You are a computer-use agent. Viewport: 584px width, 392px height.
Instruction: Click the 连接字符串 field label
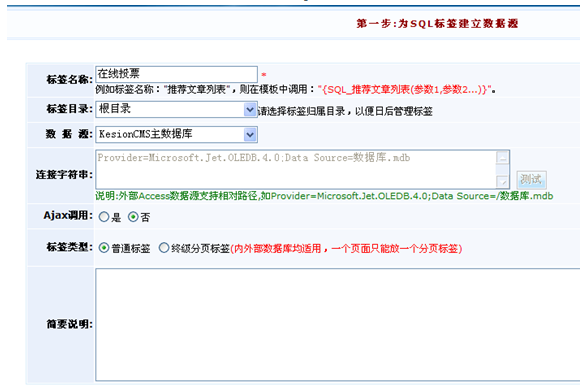(64, 175)
